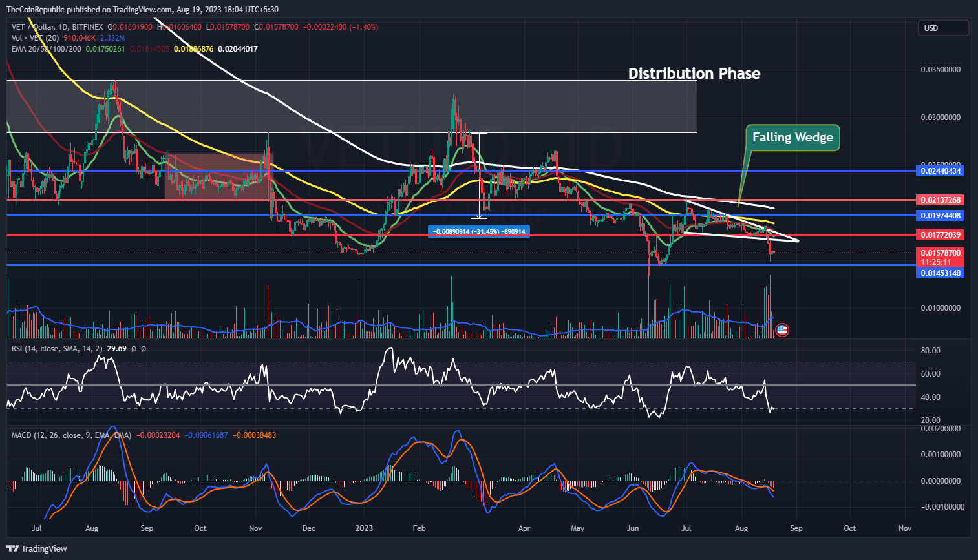Click the Jun label on time axis
Viewport: 978px width, 560px height.
point(633,528)
